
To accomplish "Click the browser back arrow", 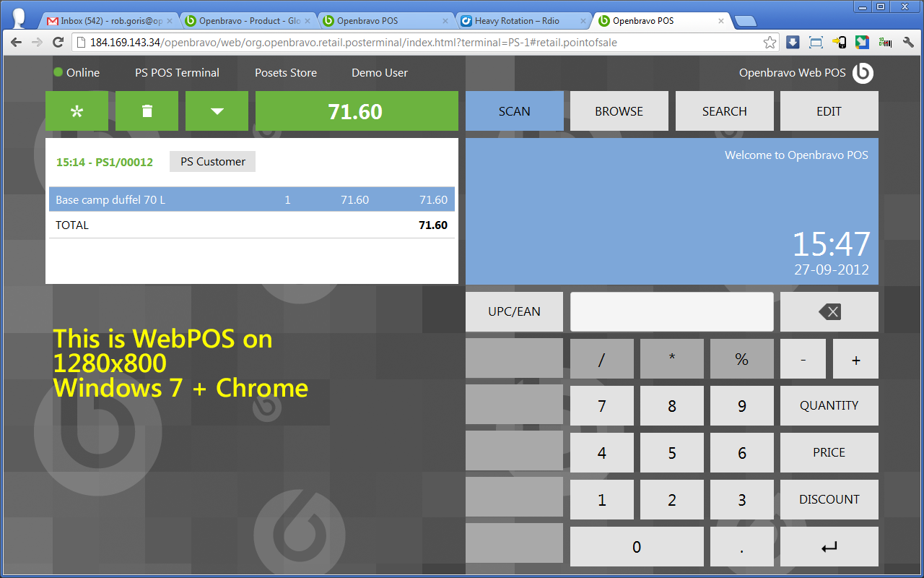I will 16,43.
